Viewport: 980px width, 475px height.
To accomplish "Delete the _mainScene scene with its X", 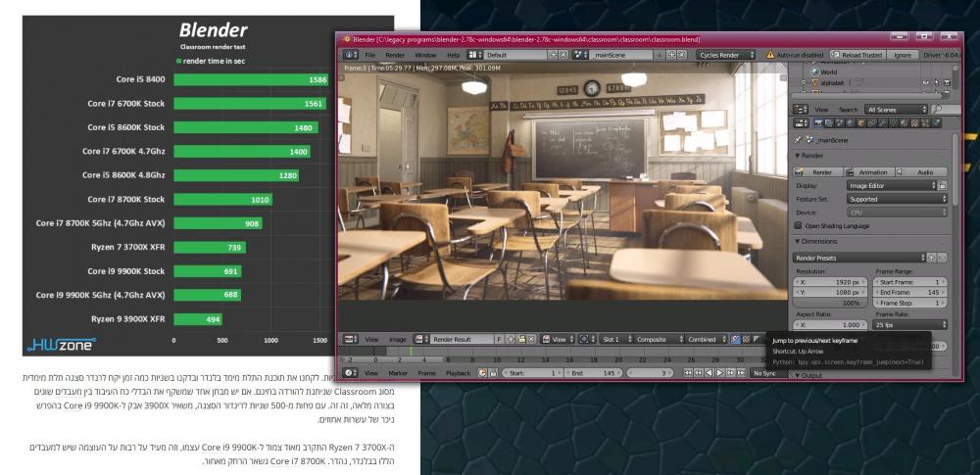I will tap(682, 55).
